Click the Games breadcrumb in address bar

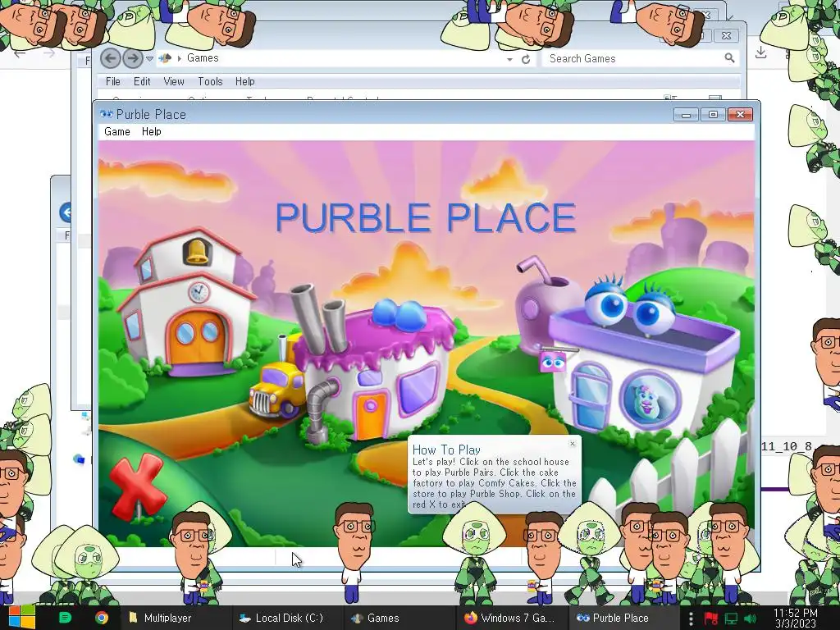click(203, 58)
